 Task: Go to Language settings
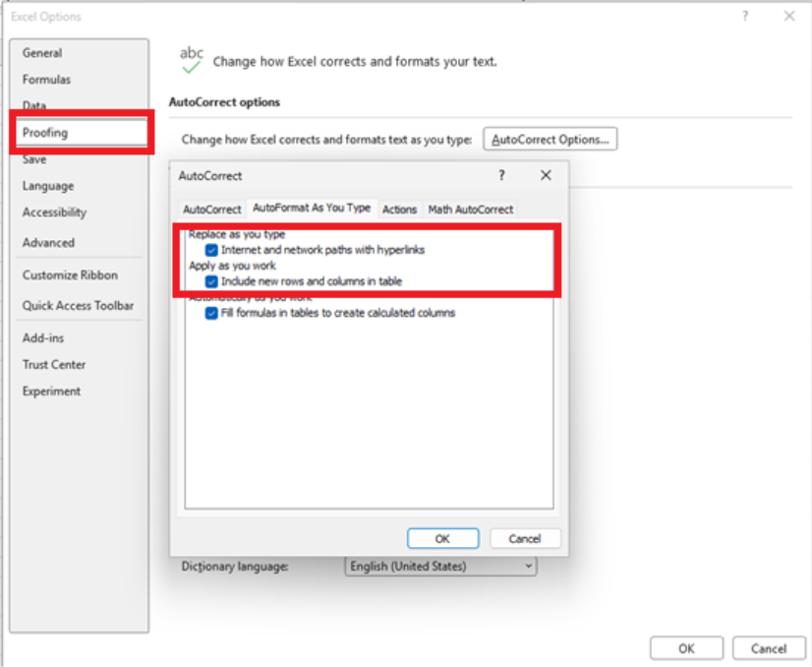[x=47, y=186]
